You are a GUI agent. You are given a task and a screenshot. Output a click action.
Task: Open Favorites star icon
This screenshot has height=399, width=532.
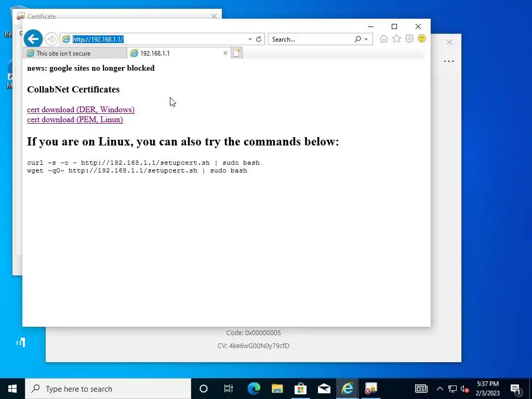pyautogui.click(x=396, y=38)
